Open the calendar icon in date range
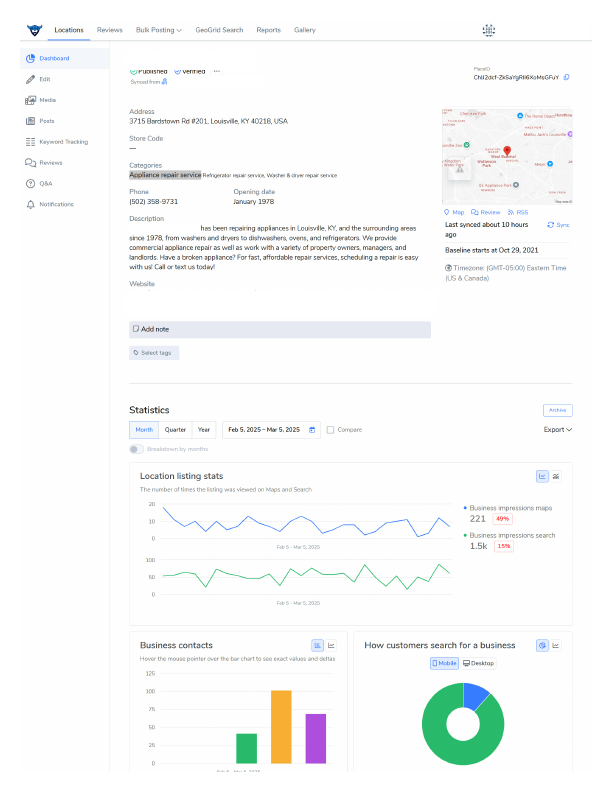Image resolution: width=612 pixels, height=792 pixels. [x=312, y=430]
